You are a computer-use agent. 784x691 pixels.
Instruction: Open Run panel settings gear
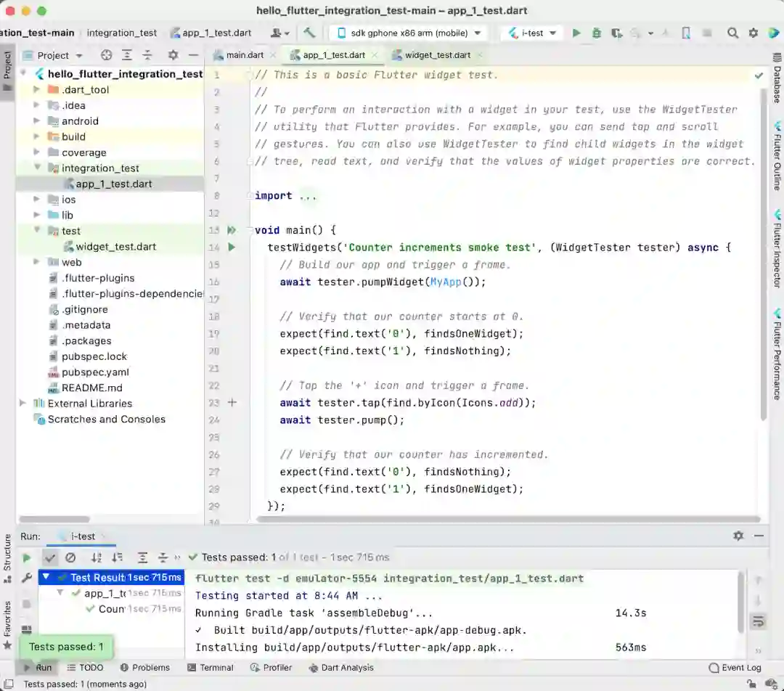(x=738, y=536)
